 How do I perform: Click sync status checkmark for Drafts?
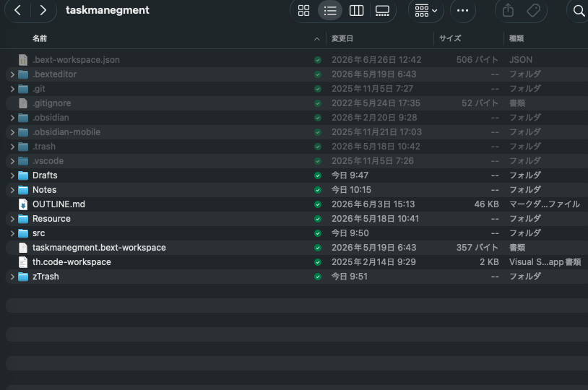click(x=318, y=175)
